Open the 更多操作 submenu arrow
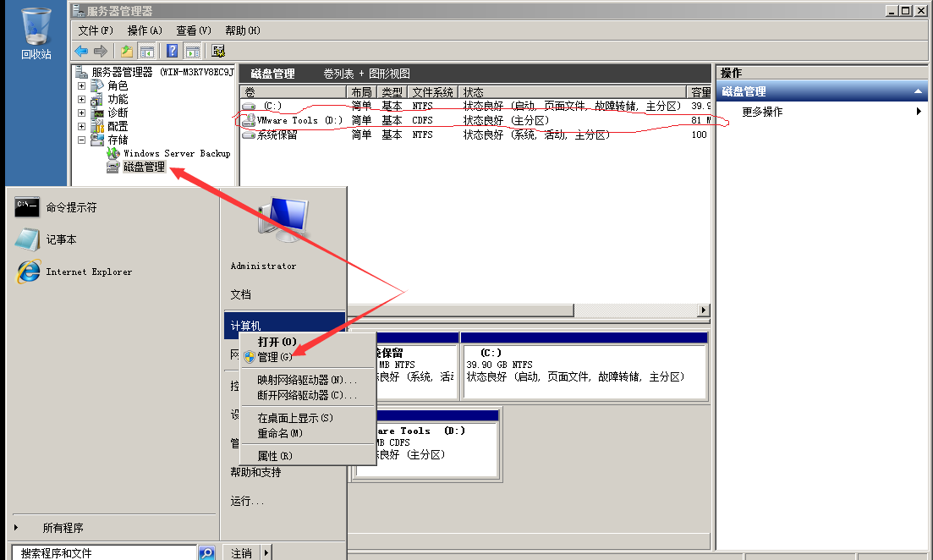The height and width of the screenshot is (560, 933). (x=919, y=112)
